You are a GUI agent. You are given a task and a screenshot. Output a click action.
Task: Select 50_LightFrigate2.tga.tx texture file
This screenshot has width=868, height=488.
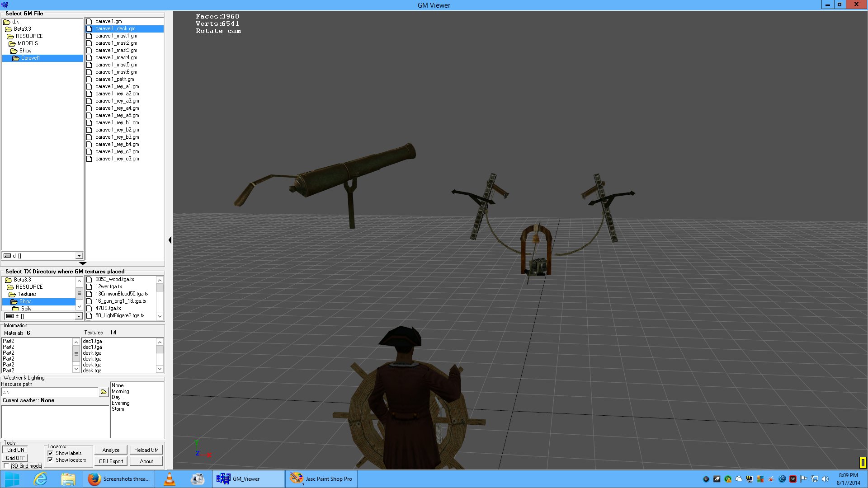tap(120, 316)
